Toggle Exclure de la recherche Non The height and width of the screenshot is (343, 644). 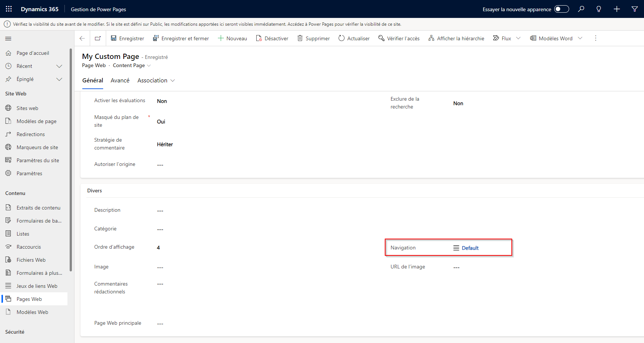[458, 103]
